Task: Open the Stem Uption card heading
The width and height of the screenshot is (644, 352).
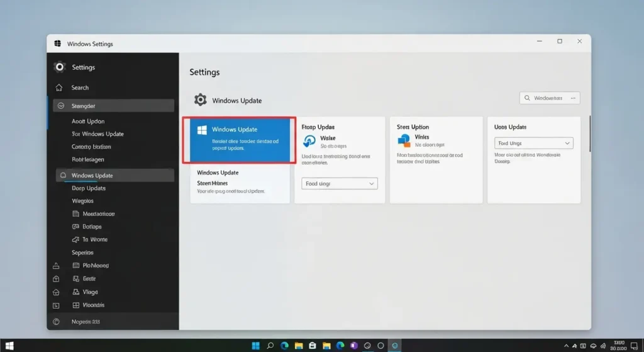Action: click(x=413, y=127)
